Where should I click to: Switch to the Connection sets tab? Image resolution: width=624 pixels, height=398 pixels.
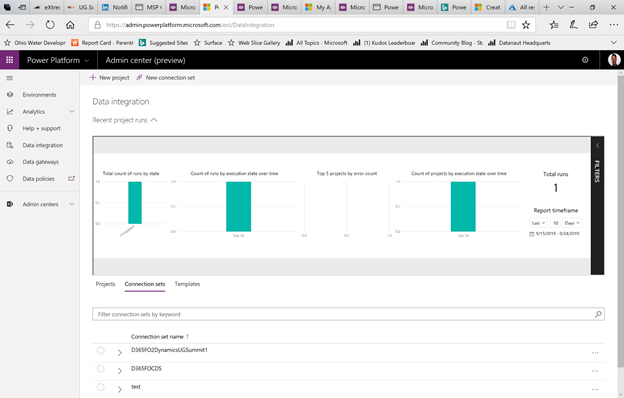[x=145, y=284]
